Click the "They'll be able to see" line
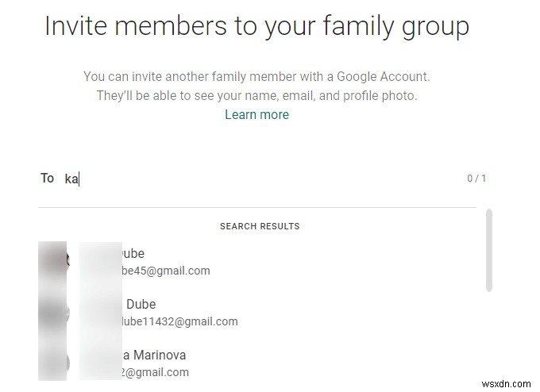This screenshot has width=540, height=392. point(257,96)
